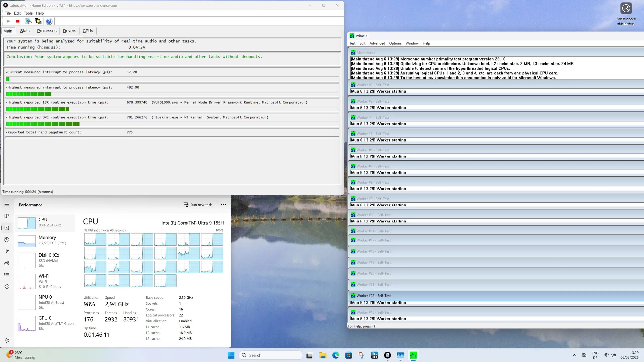Switch to the Stats tab
This screenshot has height=362, width=644.
[25, 31]
